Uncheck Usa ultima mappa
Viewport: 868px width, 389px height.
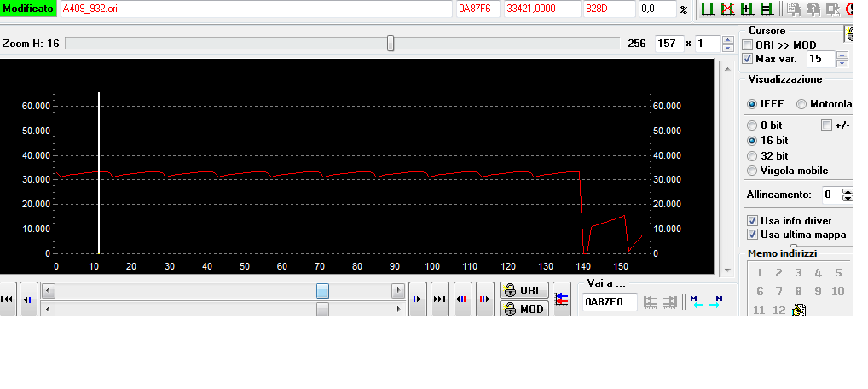point(752,235)
